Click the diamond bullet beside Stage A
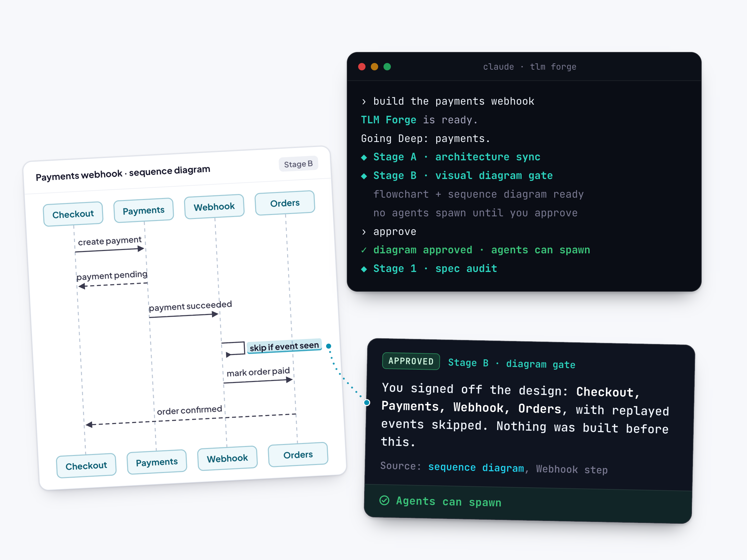Screen dimensions: 747x560 coord(364,157)
